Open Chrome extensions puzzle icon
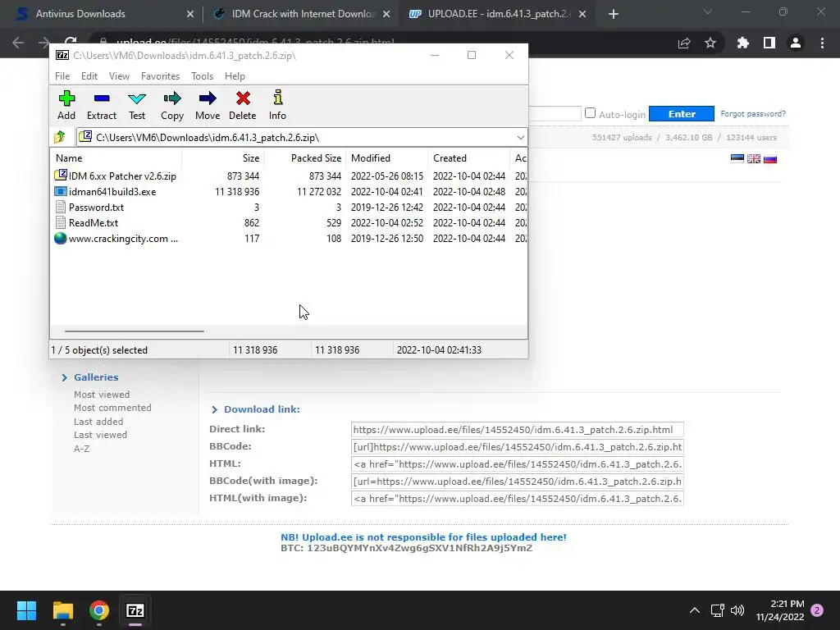Viewport: 840px width, 630px height. tap(742, 43)
